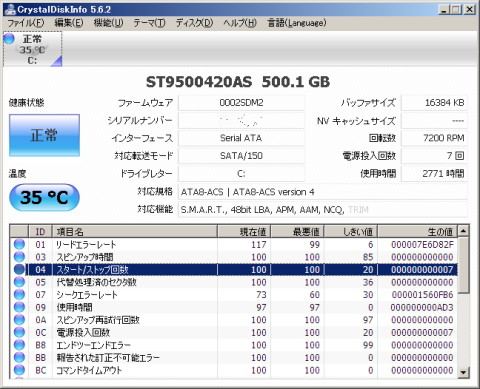This screenshot has width=480, height=389.
Task: Select the C: drive tab showing 35 °C
Action: coord(33,49)
